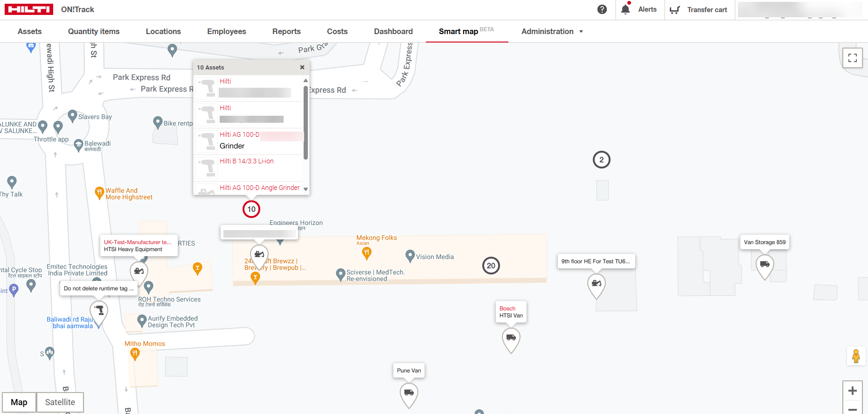Open the Transfer cart icon
The image size is (868, 414).
pyautogui.click(x=674, y=10)
